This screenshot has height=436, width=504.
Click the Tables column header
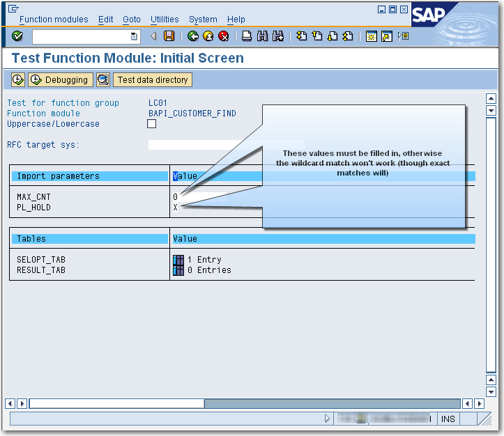click(90, 239)
